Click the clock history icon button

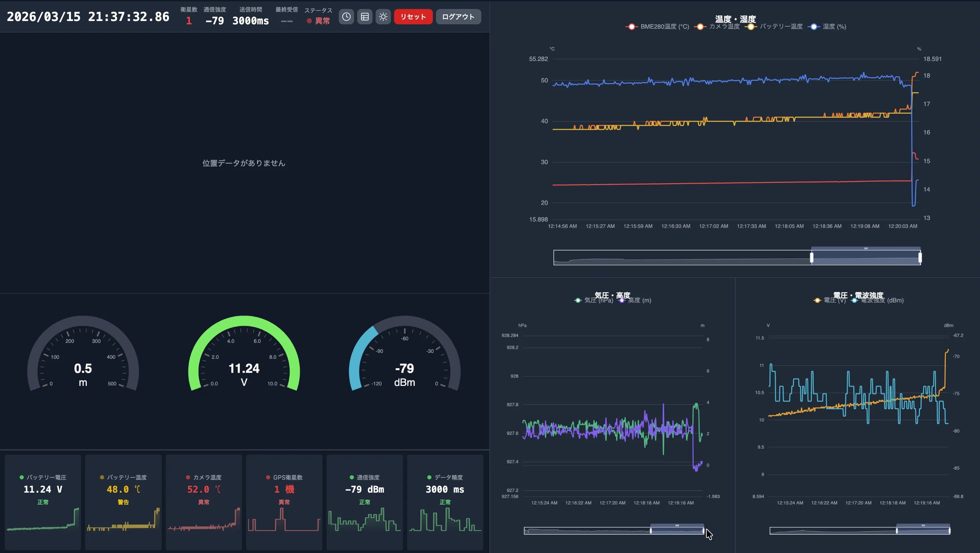click(346, 17)
